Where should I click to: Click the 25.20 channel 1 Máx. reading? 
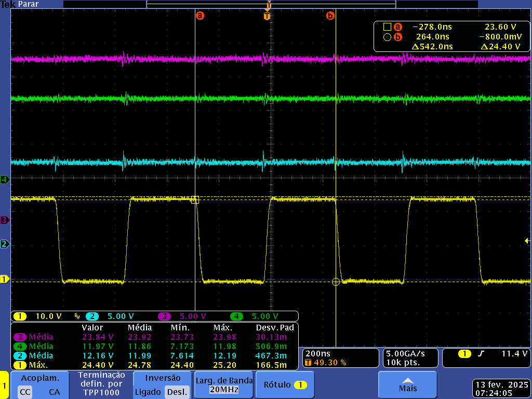click(x=224, y=365)
